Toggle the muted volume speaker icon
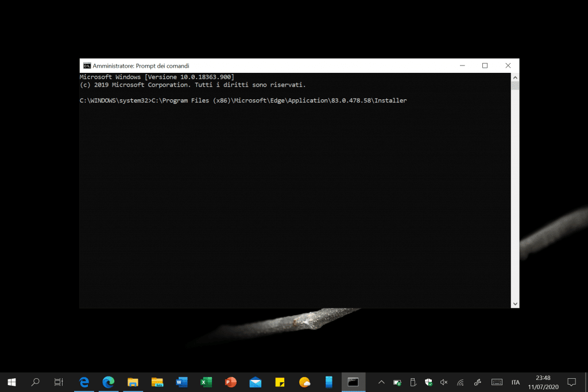Image resolution: width=588 pixels, height=392 pixels. 444,382
